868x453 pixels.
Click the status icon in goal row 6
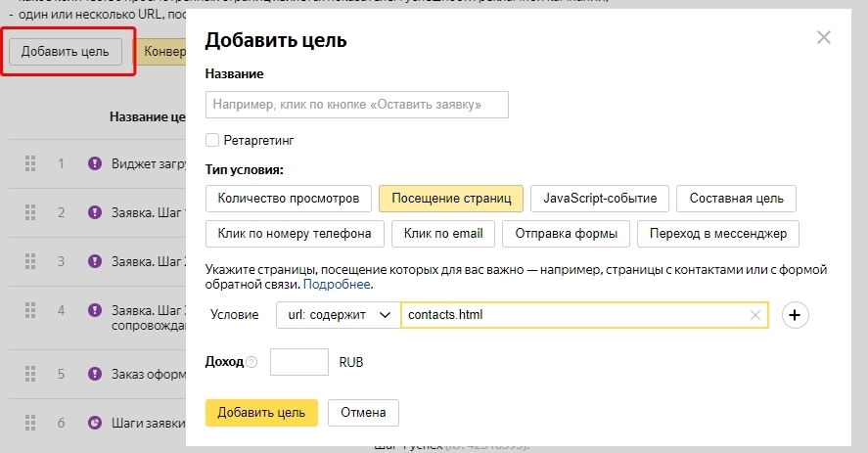(95, 423)
